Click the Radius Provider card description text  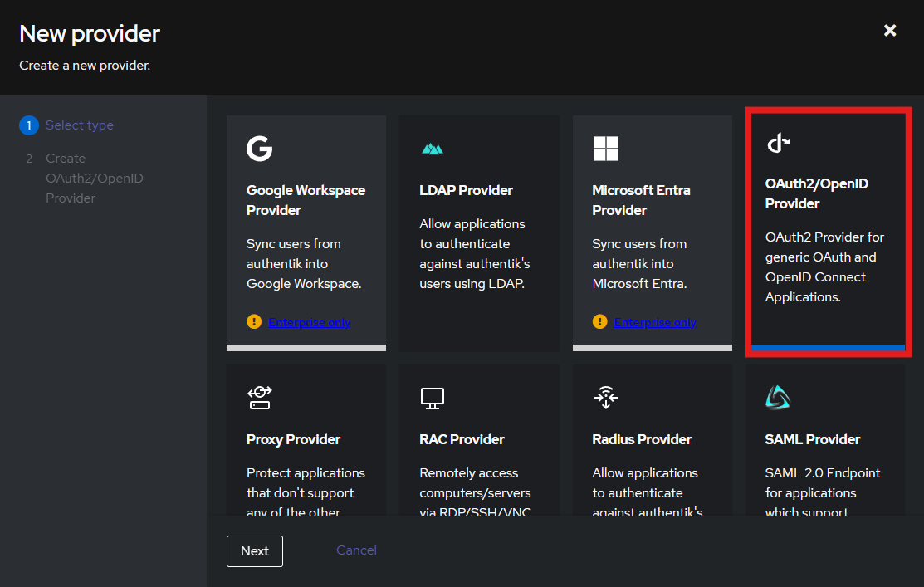click(648, 491)
